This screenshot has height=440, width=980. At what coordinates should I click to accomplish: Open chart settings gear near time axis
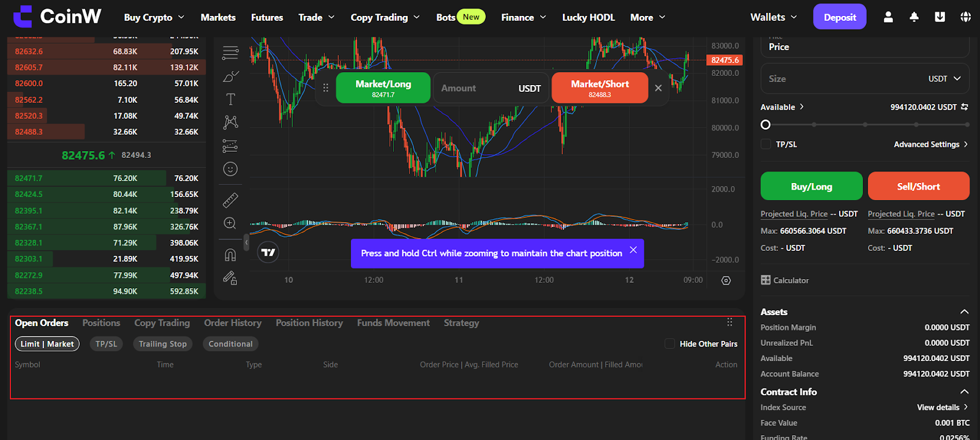click(726, 280)
